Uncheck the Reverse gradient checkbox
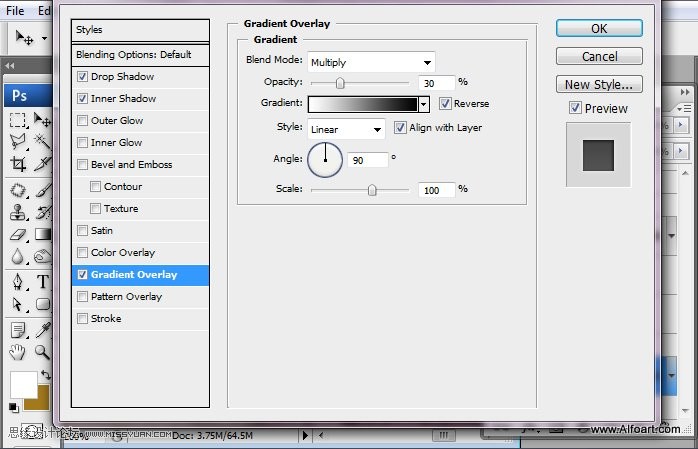The height and width of the screenshot is (449, 698). tap(445, 104)
